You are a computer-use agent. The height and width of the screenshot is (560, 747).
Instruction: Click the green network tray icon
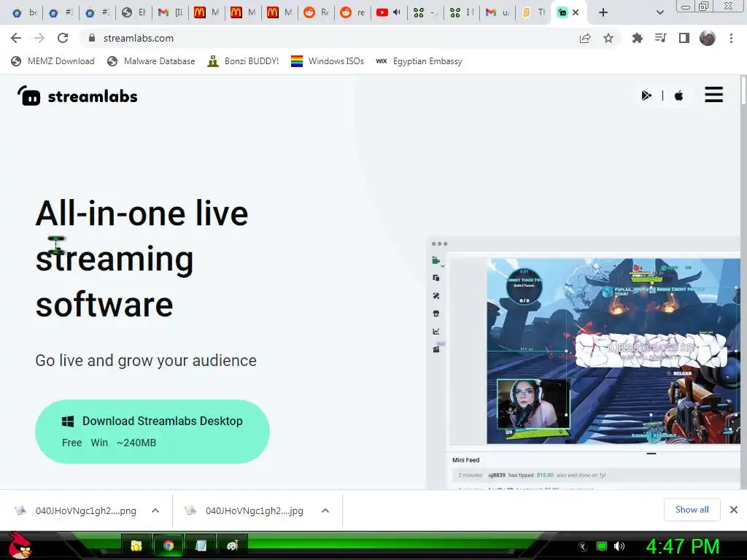602,546
